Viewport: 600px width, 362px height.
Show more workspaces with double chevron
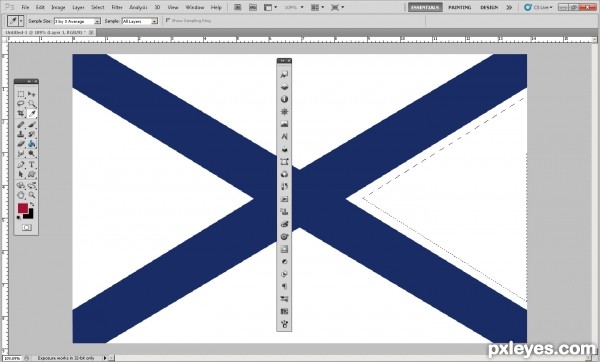click(x=509, y=7)
